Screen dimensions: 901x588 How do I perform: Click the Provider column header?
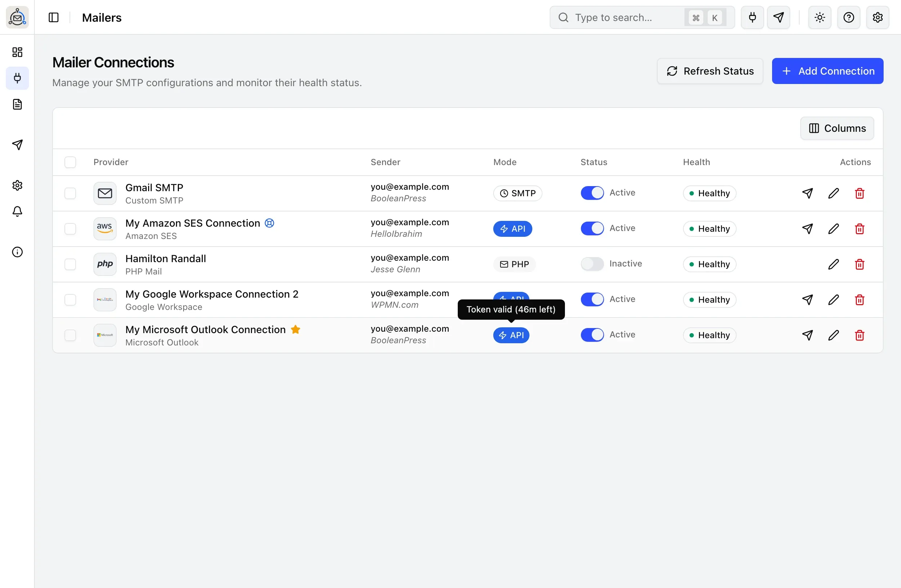tap(111, 162)
